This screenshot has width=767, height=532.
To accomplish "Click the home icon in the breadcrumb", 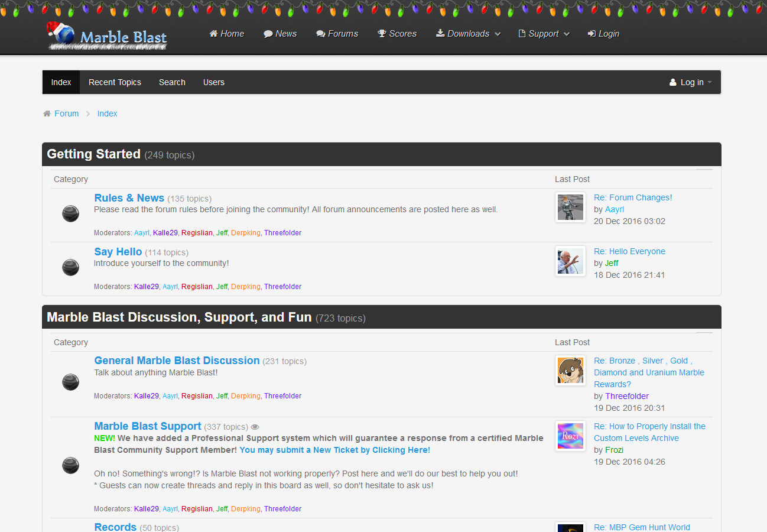I will [x=47, y=113].
